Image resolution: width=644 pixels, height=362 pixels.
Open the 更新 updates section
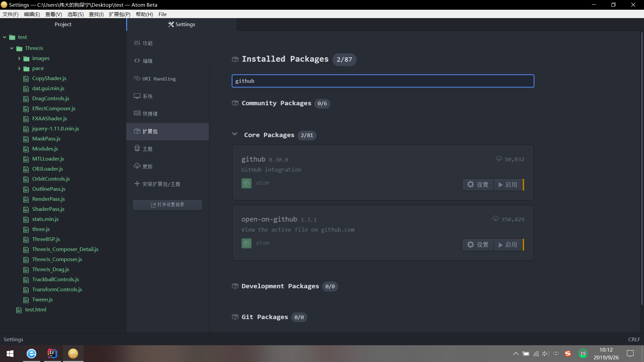[x=147, y=167]
